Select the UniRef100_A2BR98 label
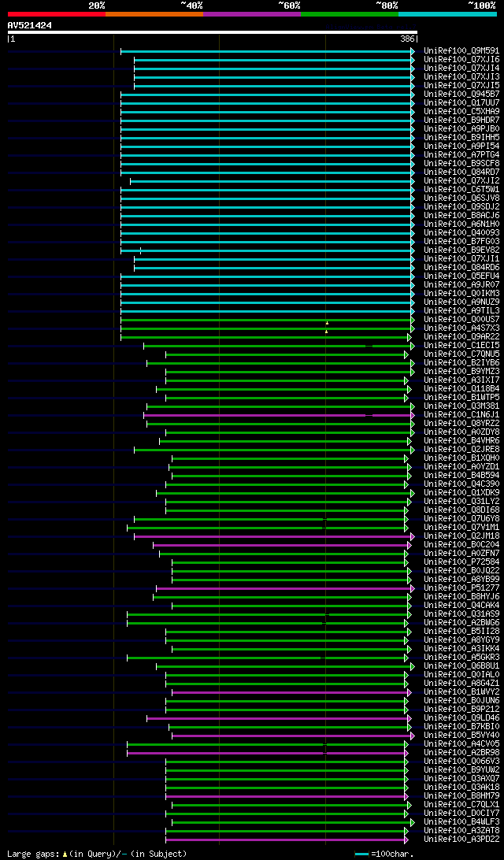Image resolution: width=504 pixels, height=860 pixels. tap(461, 753)
